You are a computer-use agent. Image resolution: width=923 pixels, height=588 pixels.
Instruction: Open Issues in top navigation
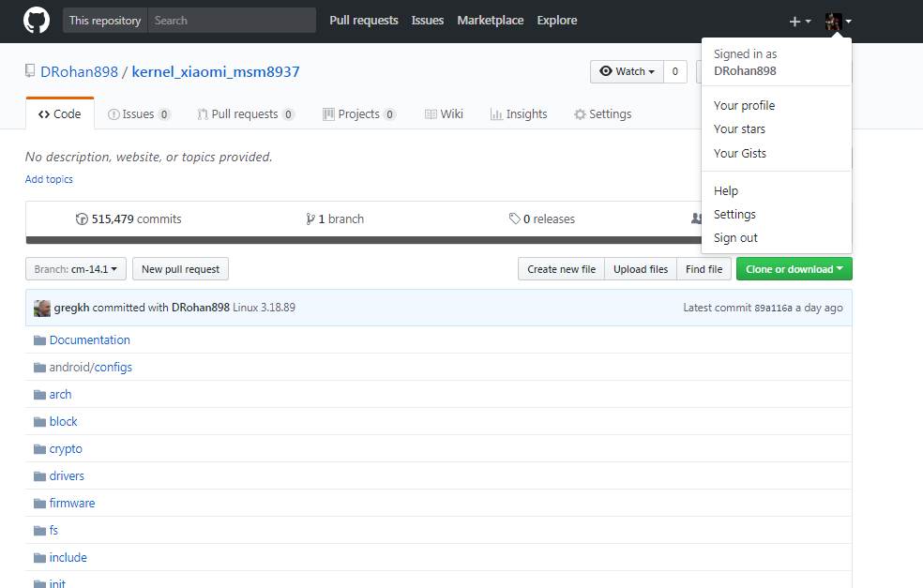point(428,20)
